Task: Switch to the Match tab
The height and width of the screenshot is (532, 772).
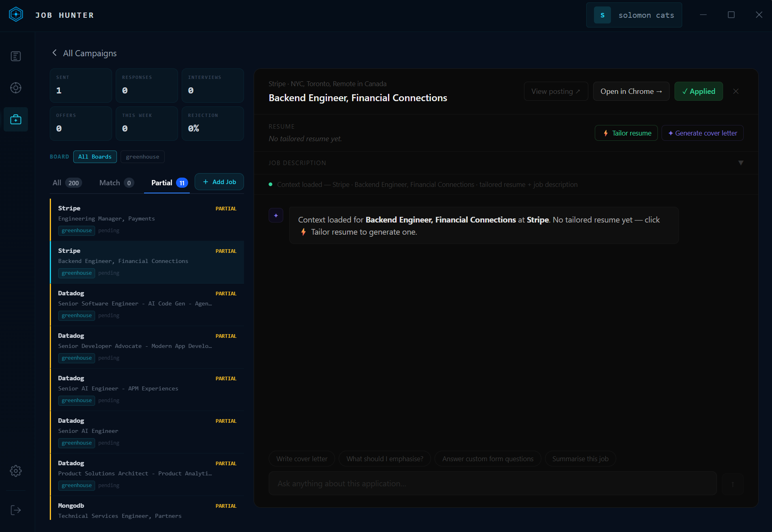Action: (117, 183)
